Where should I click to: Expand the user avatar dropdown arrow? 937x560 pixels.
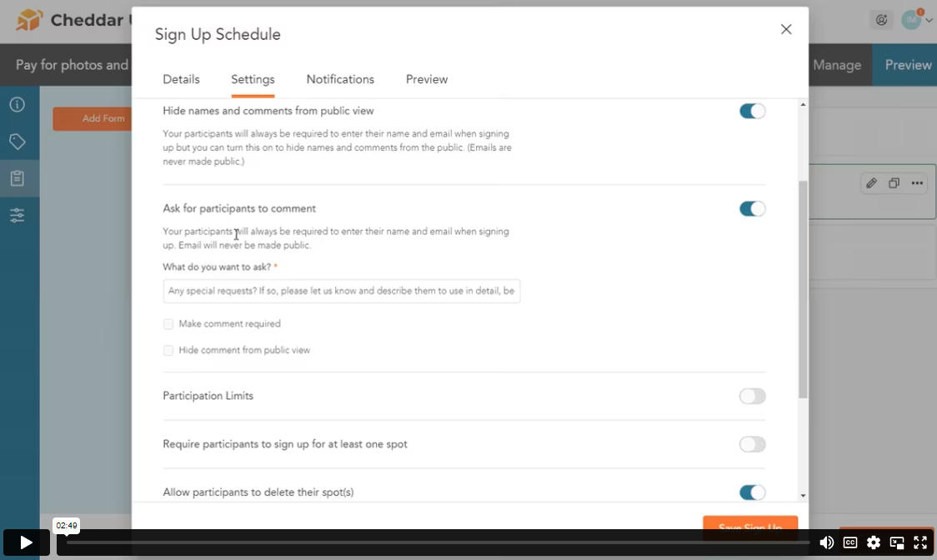click(x=929, y=20)
